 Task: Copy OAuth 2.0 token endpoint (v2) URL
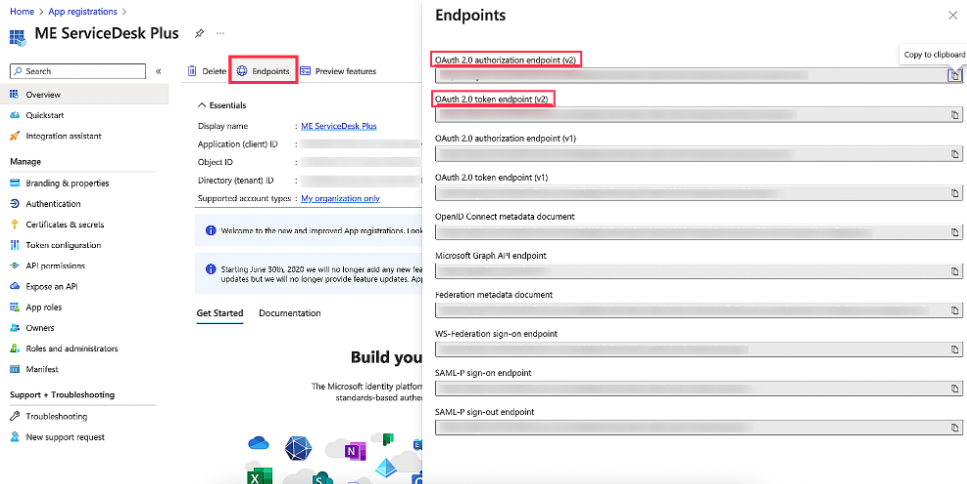954,115
